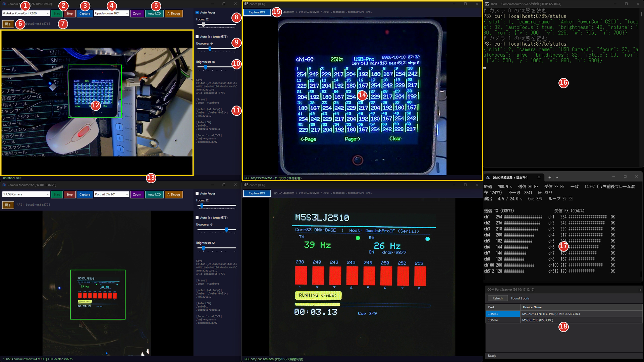The height and width of the screenshot is (362, 644).
Task: Click Stop in Camera Monitor #2
Action: (69, 194)
